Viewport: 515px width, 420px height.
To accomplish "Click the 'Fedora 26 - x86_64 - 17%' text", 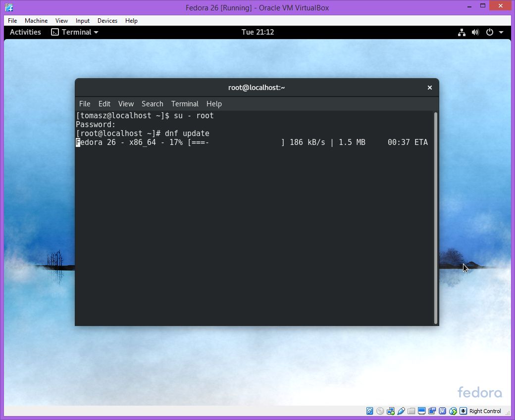I will [x=129, y=142].
